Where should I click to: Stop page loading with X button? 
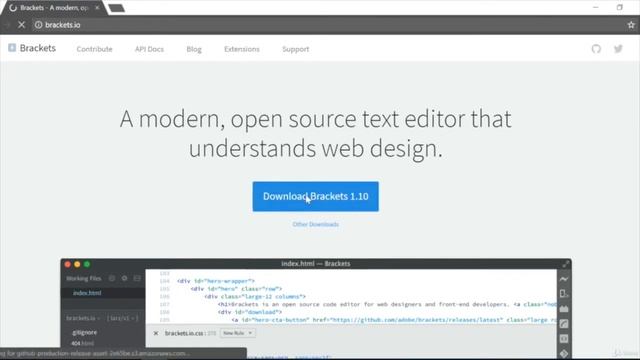[22, 25]
